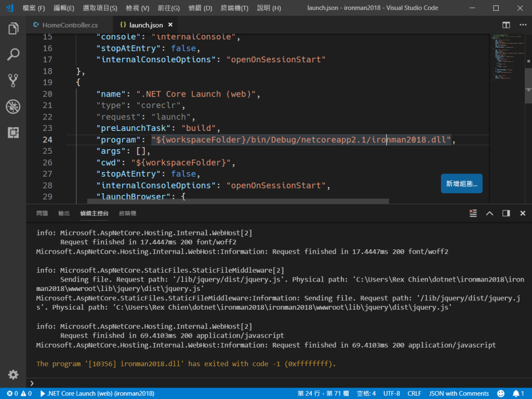This screenshot has width=532, height=399.
Task: Click the "preLaunchTask" key on line 23
Action: click(134, 128)
